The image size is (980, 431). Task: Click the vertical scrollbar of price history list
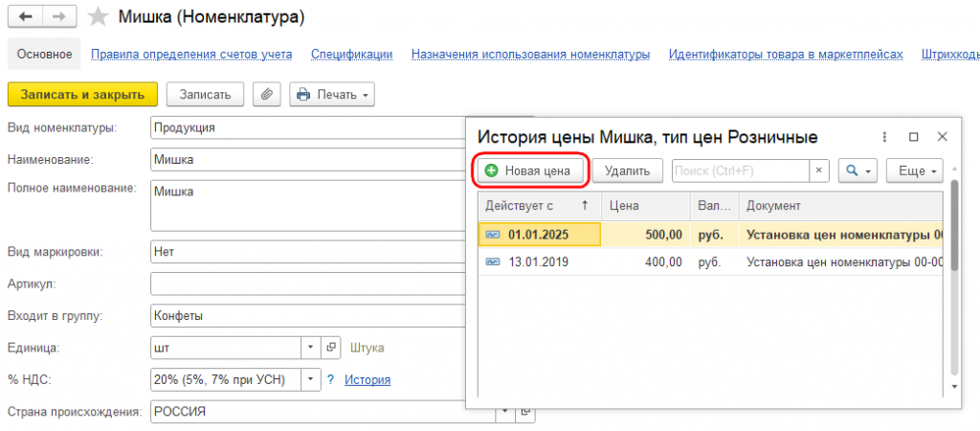pyautogui.click(x=954, y=225)
